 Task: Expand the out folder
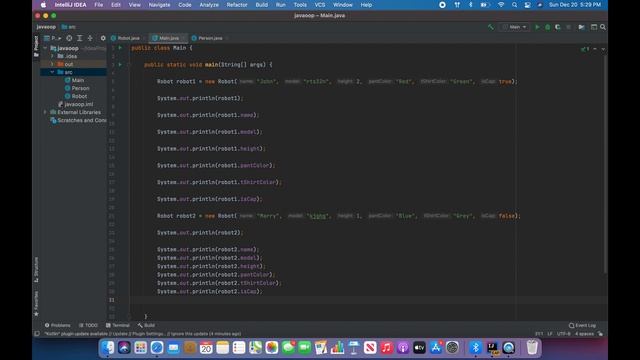(52, 64)
